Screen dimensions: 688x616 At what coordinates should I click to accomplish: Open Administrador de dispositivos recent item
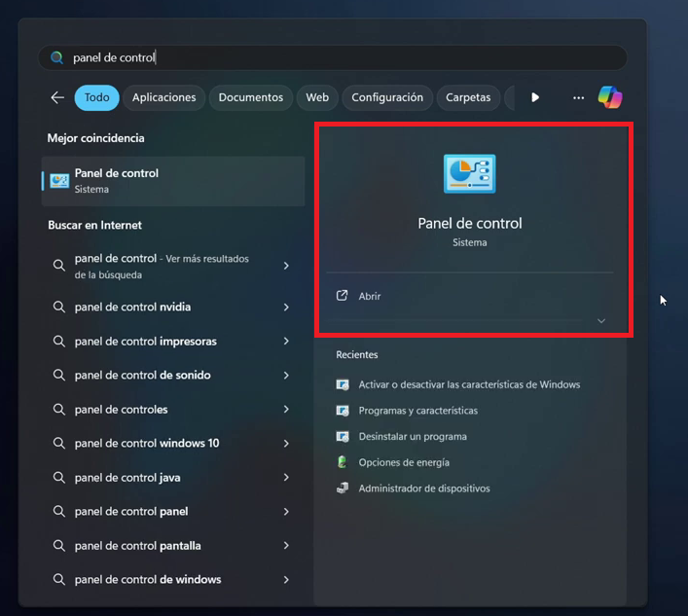coord(424,489)
